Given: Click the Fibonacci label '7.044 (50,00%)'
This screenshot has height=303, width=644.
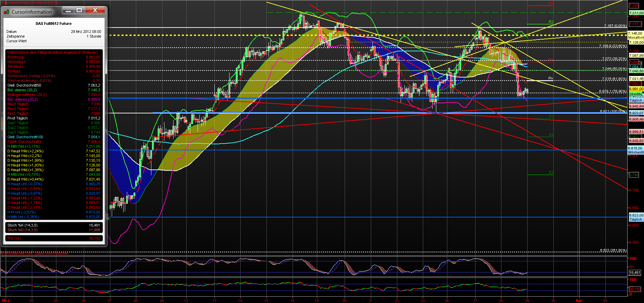Looking at the screenshot, I should [x=614, y=69].
